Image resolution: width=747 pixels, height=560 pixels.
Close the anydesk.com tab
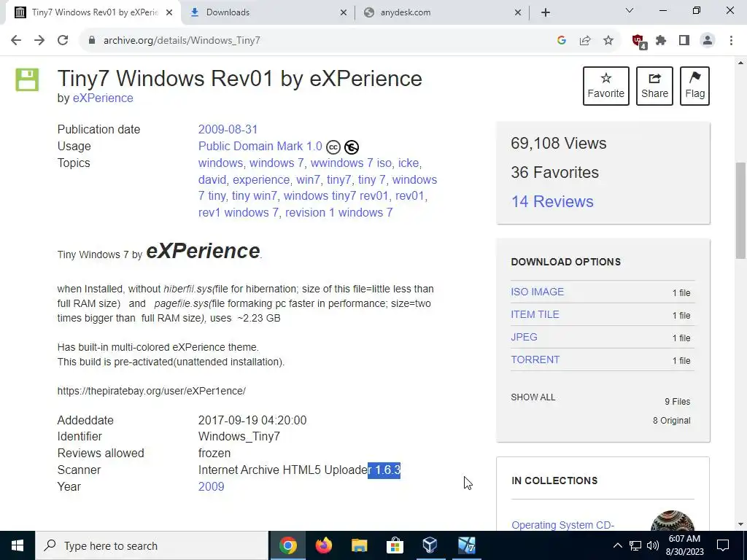[518, 13]
